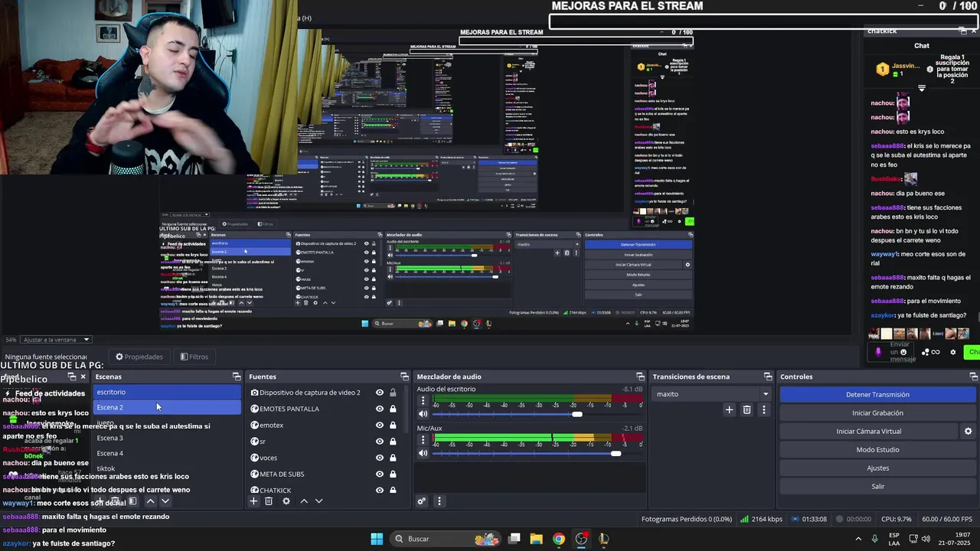
Task: Click Iniciar Grabación
Action: [877, 413]
